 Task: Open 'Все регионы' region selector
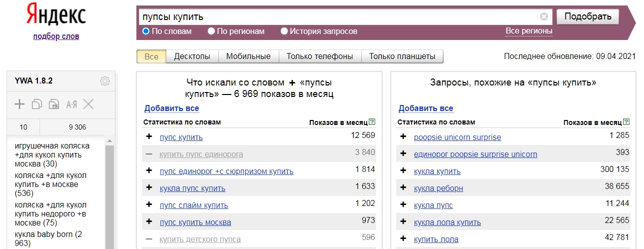529,31
